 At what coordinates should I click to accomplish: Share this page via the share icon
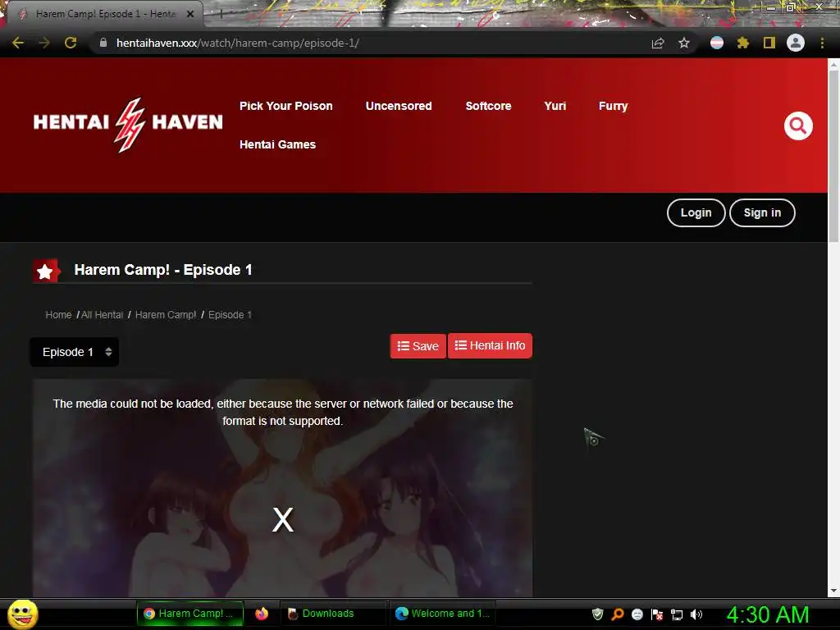658,43
